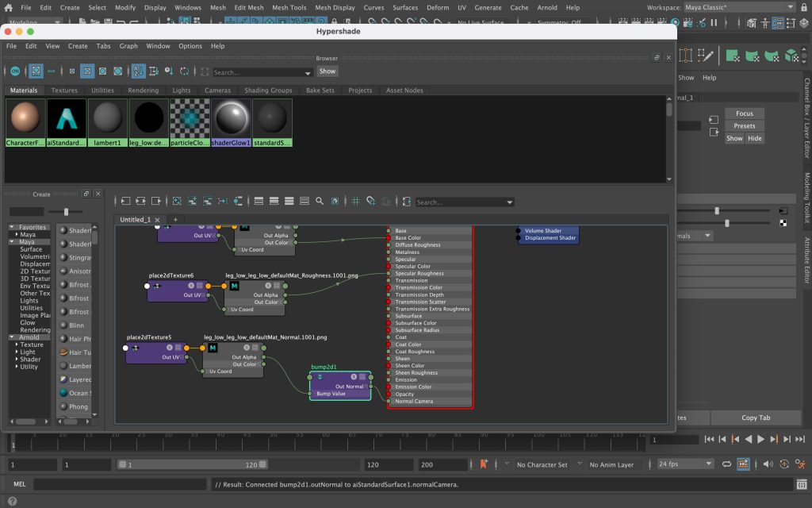This screenshot has width=812, height=508.
Task: Open the Workspace Maya Classic dropdown
Action: 740,7
